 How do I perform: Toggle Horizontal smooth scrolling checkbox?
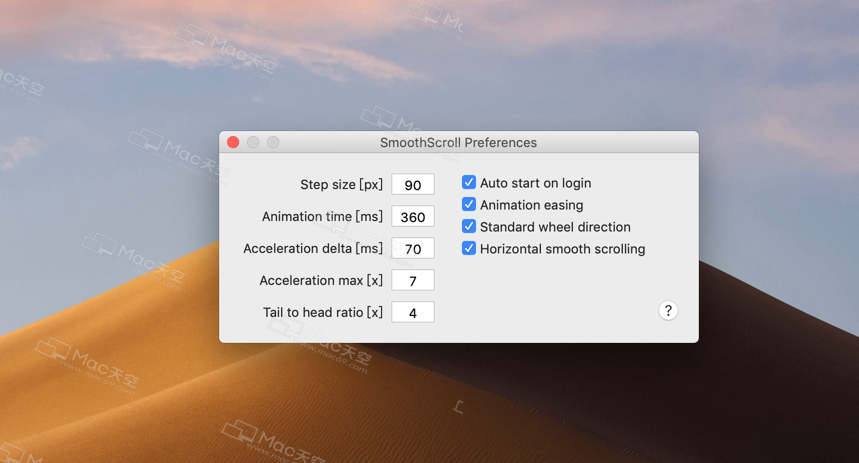[469, 248]
